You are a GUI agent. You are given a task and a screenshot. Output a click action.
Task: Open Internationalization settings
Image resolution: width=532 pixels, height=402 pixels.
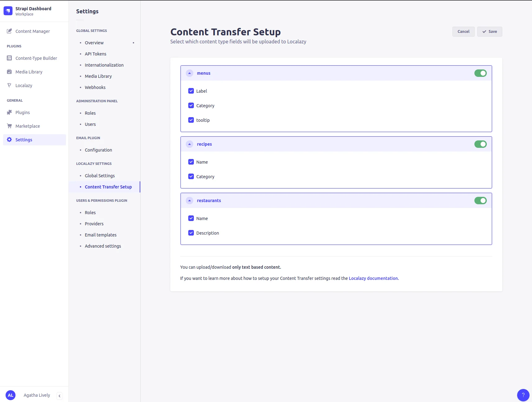click(x=104, y=65)
